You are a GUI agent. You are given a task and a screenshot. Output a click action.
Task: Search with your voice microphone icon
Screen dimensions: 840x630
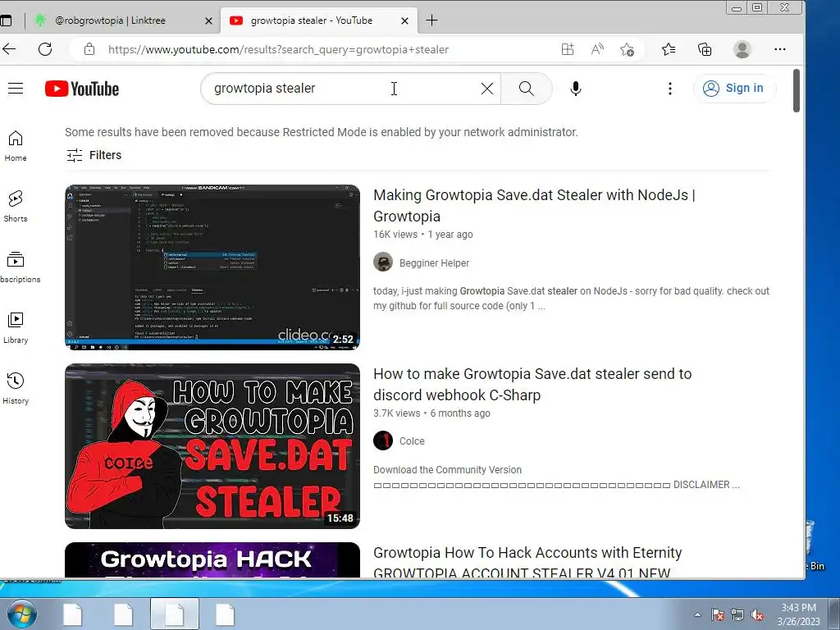(x=576, y=89)
